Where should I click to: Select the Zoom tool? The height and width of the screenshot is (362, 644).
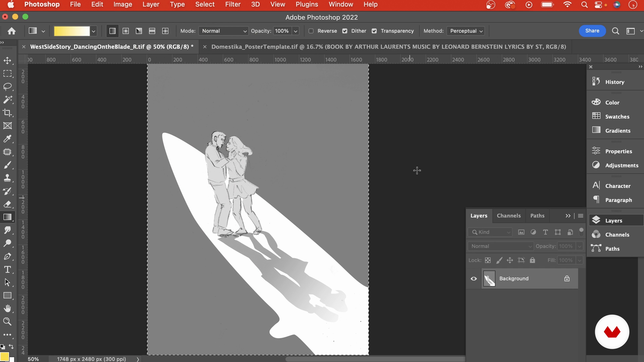pyautogui.click(x=7, y=322)
